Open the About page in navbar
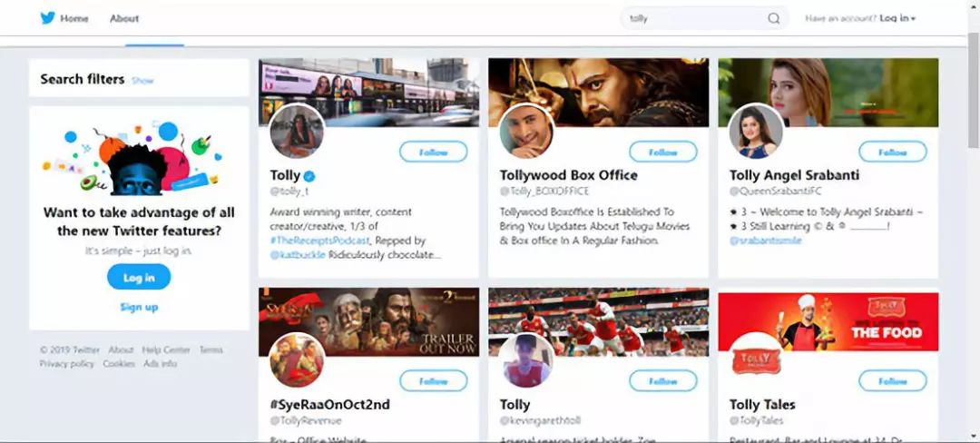Viewport: 980px width, 443px height. pos(124,18)
